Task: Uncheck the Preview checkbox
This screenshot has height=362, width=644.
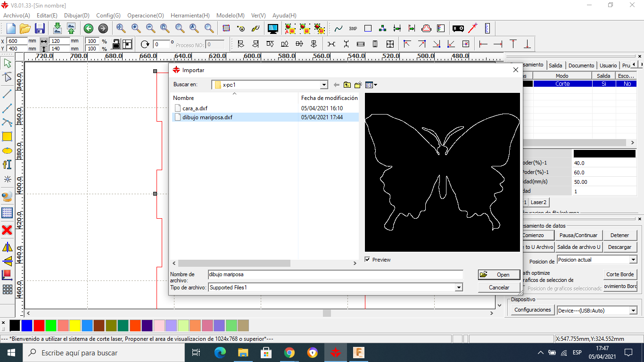Action: pos(368,260)
